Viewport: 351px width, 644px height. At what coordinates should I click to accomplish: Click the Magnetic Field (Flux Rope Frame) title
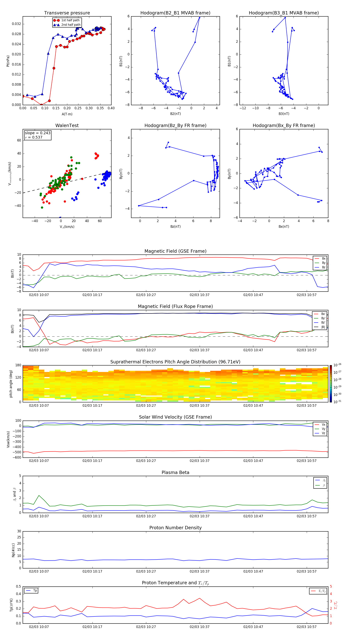pyautogui.click(x=175, y=307)
